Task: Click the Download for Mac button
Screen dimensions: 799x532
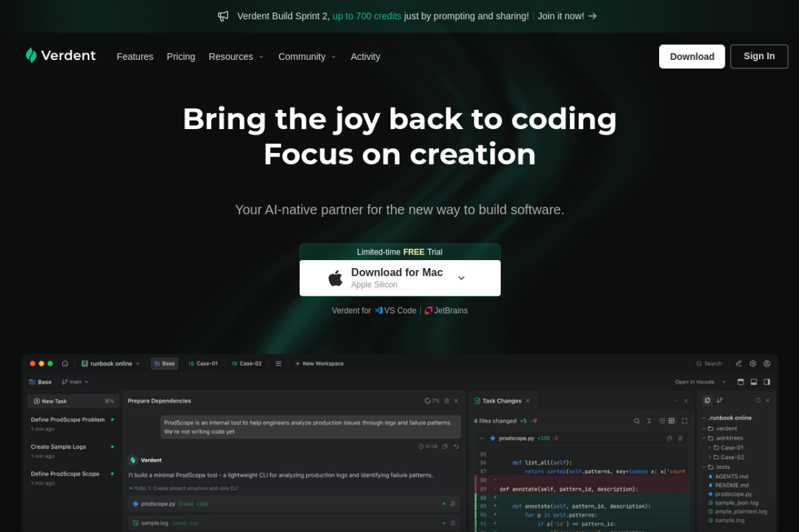Action: click(400, 278)
